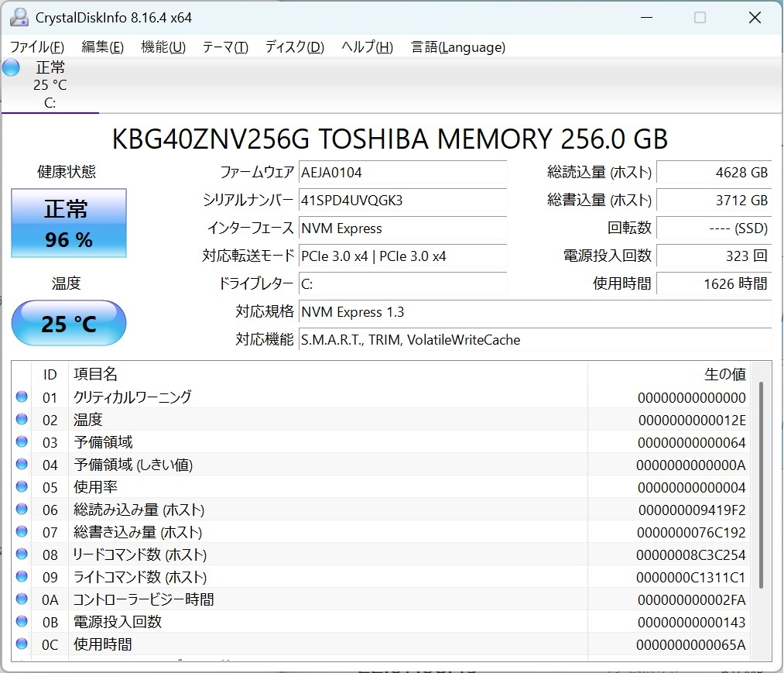Open the ディスク(D) menu
The image size is (784, 673).
pyautogui.click(x=294, y=47)
